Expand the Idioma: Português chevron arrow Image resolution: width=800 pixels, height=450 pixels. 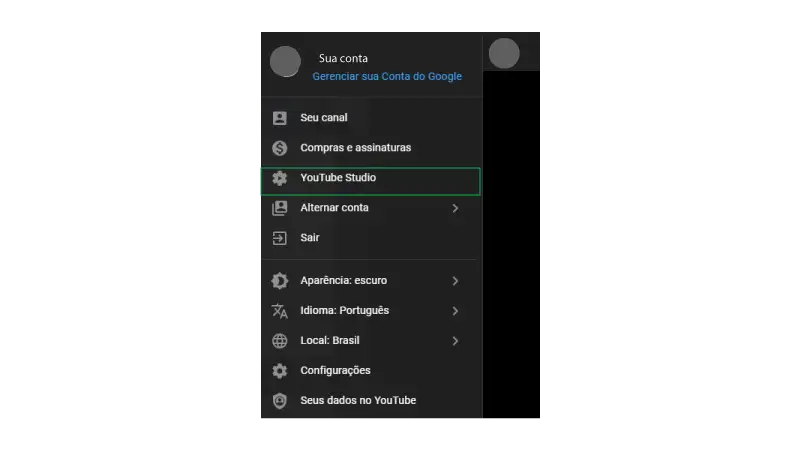(455, 311)
